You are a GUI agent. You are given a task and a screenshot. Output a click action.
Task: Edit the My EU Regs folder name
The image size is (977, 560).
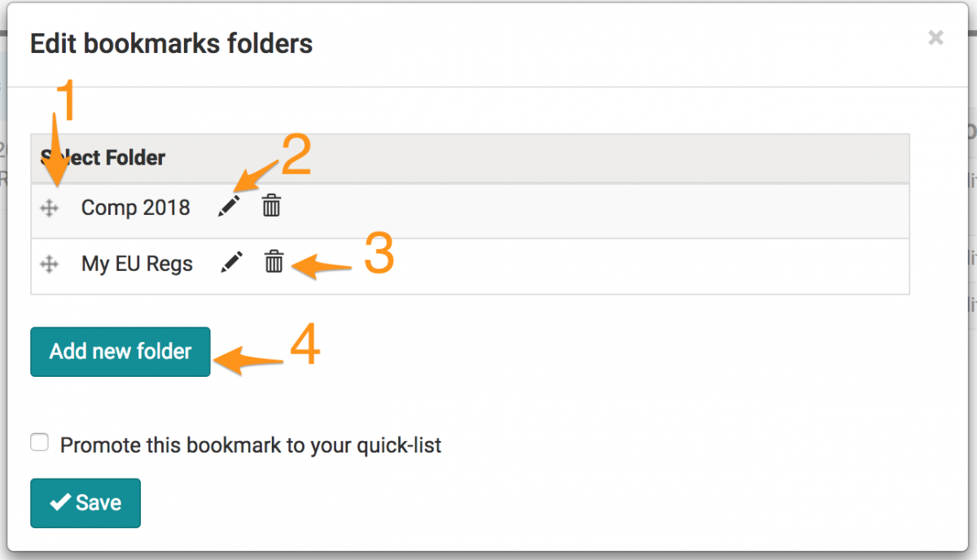pos(232,262)
